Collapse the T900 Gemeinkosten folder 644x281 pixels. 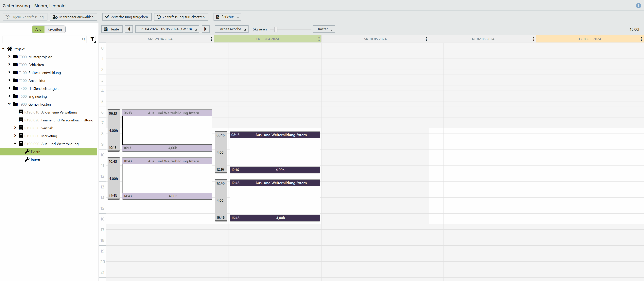9,104
